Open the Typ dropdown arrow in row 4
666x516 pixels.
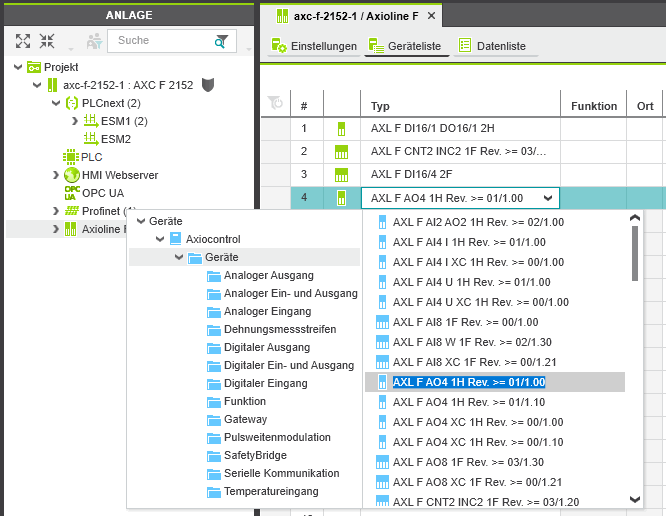549,198
